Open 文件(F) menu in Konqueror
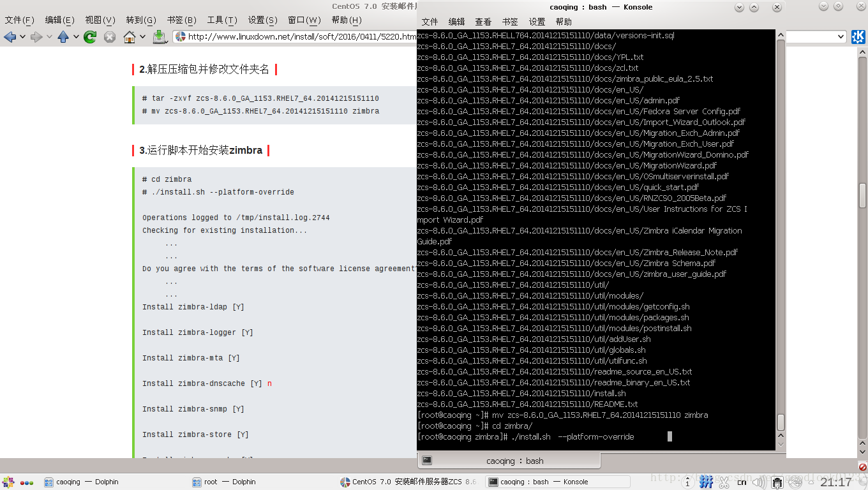Screen dimensions: 868x490 19,20
